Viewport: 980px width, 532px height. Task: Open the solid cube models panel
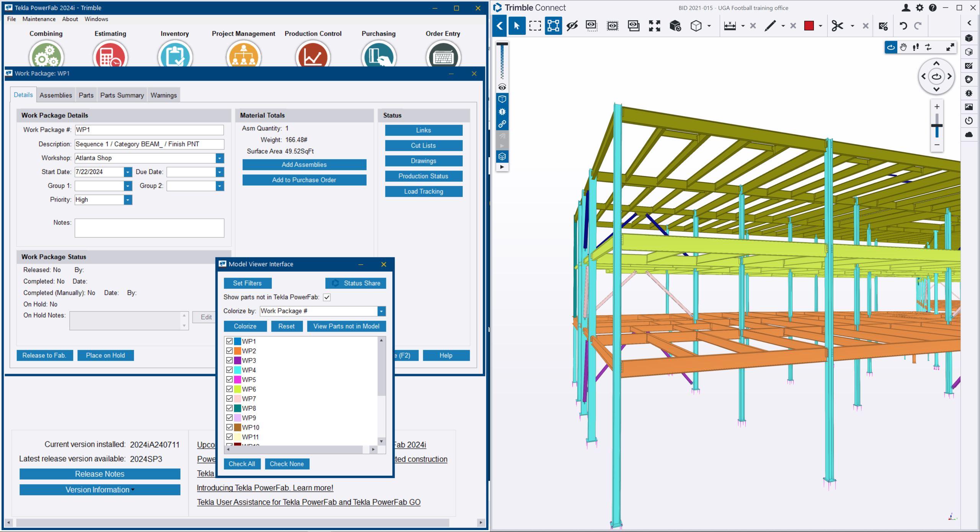[969, 38]
